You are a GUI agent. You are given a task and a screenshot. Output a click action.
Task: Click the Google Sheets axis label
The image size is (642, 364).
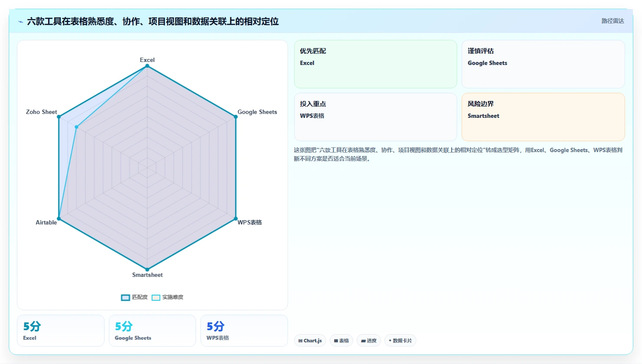(257, 112)
